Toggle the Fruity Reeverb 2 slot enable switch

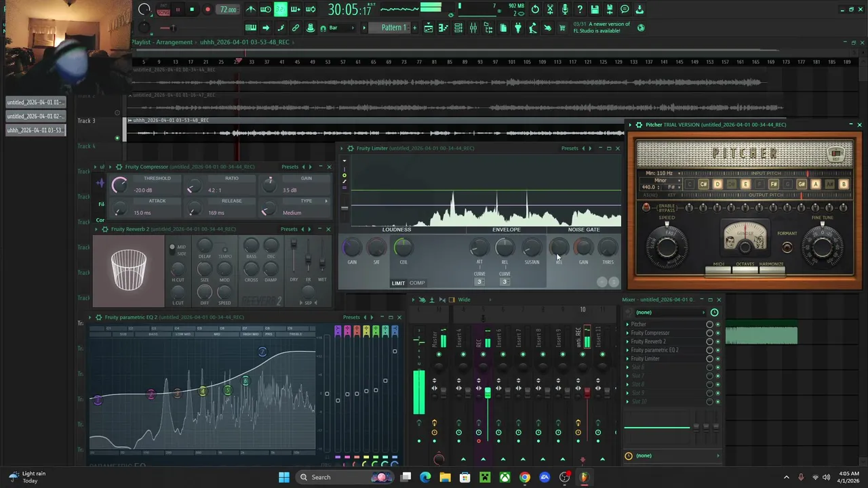click(x=717, y=342)
